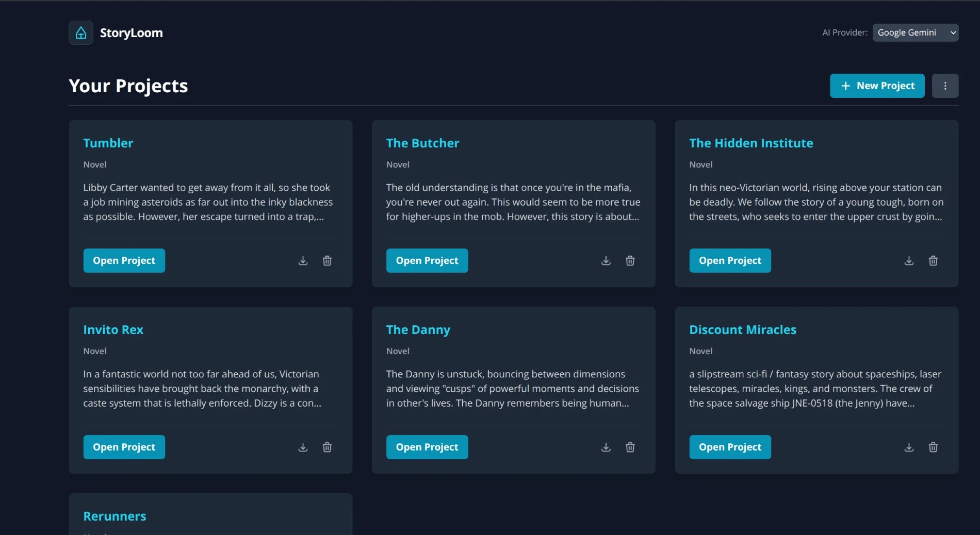Open the Discount Miracles project
The width and height of the screenshot is (980, 535).
tap(730, 447)
